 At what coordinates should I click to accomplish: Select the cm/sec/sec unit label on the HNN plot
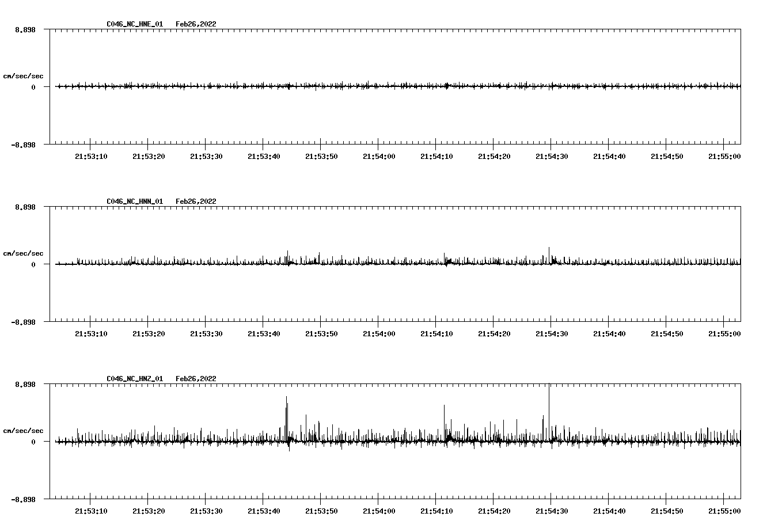(x=23, y=253)
